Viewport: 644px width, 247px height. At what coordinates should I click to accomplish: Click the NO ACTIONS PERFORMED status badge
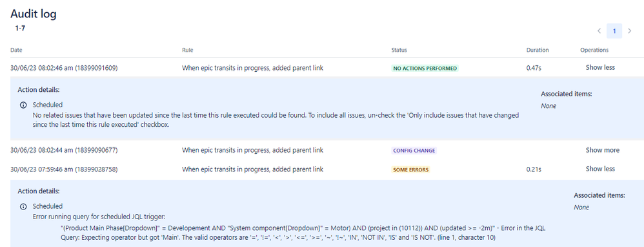tap(425, 69)
